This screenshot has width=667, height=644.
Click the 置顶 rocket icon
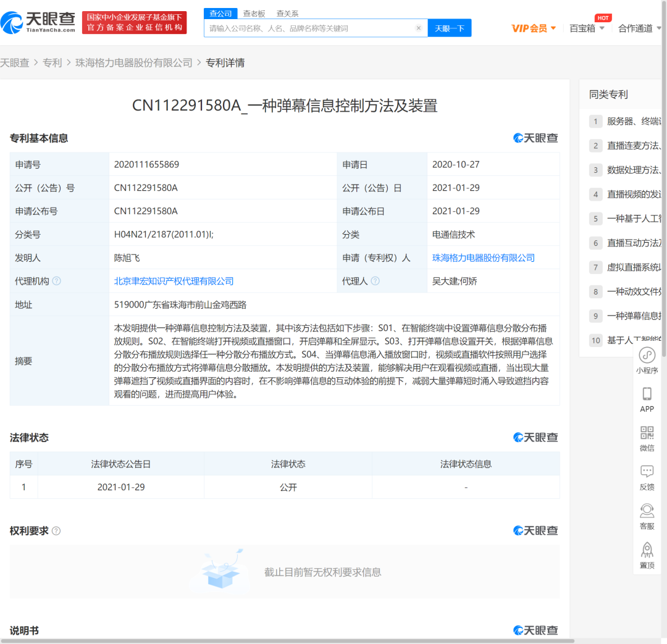tap(647, 550)
